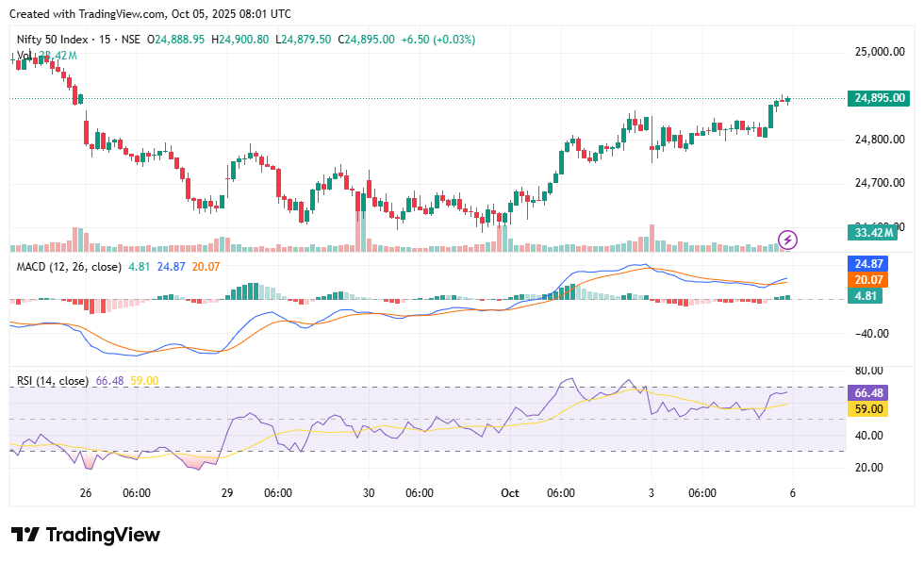
Task: Click the purple lightning bolt icon
Action: point(787,240)
